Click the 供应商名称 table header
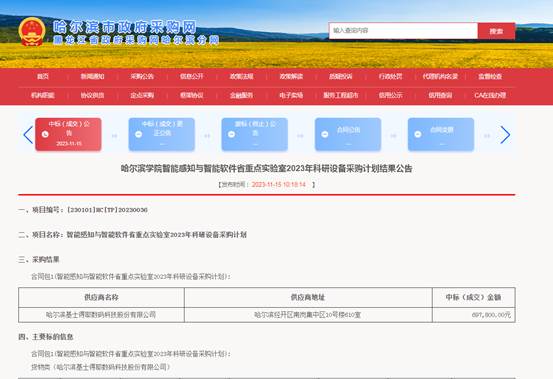The width and height of the screenshot is (553, 379). point(101,297)
